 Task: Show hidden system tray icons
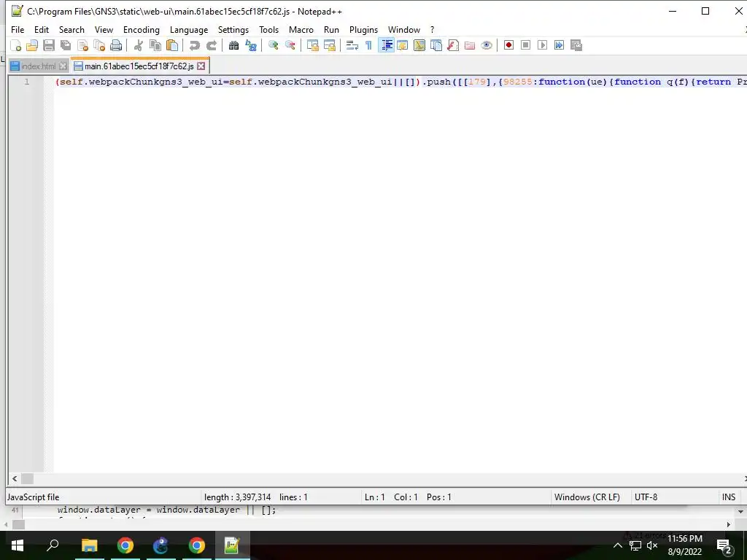click(617, 545)
